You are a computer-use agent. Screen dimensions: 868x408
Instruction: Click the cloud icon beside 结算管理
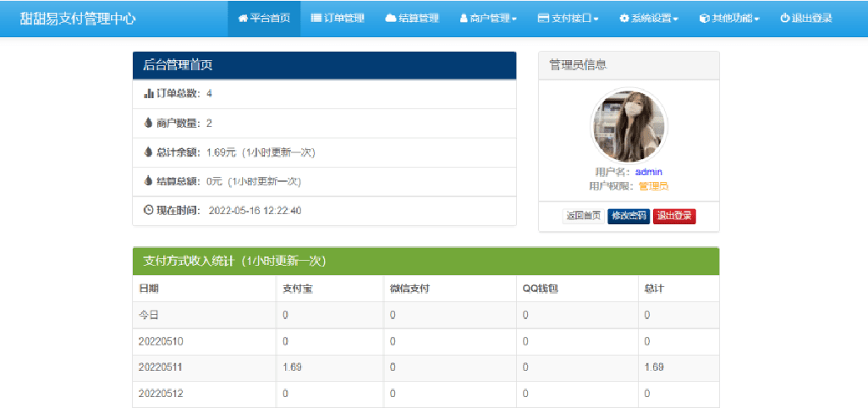(391, 19)
